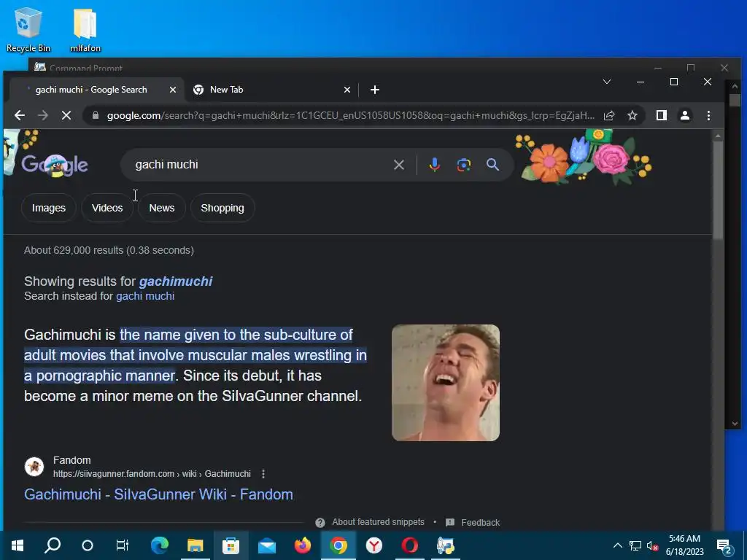747x560 pixels.
Task: Open the Python app in the taskbar
Action: pos(446,545)
